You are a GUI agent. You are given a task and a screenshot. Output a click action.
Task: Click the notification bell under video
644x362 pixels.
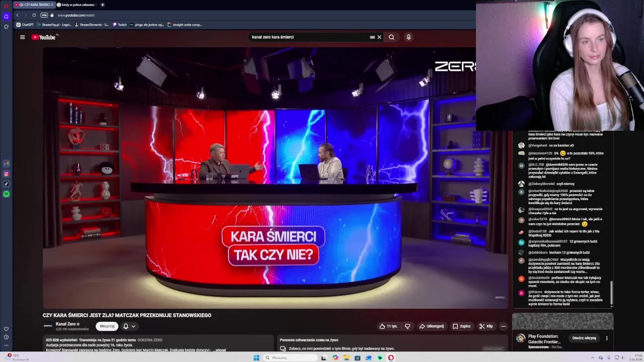[x=126, y=326]
